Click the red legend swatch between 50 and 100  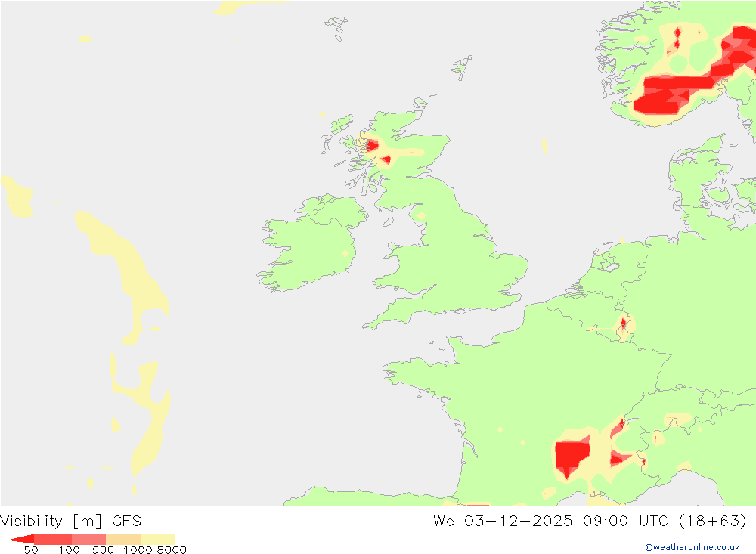click(x=53, y=539)
